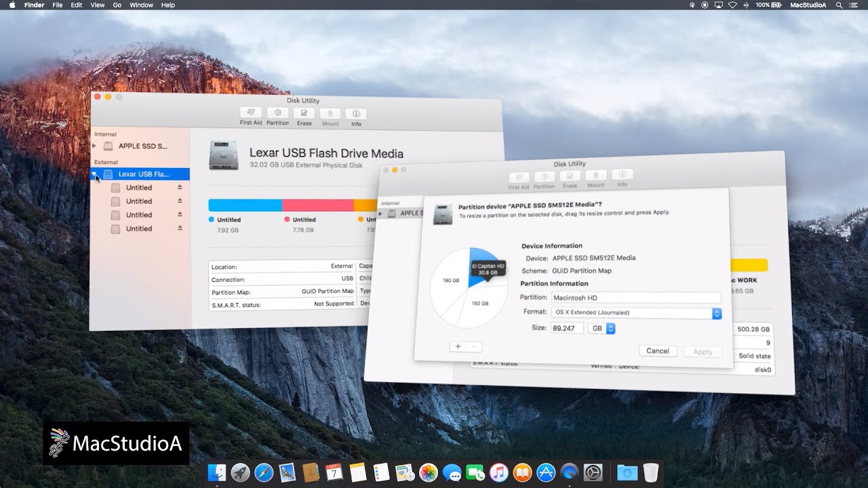Click the Untitled 7.78 GB legend entry
The width and height of the screenshot is (868, 488).
click(x=300, y=224)
